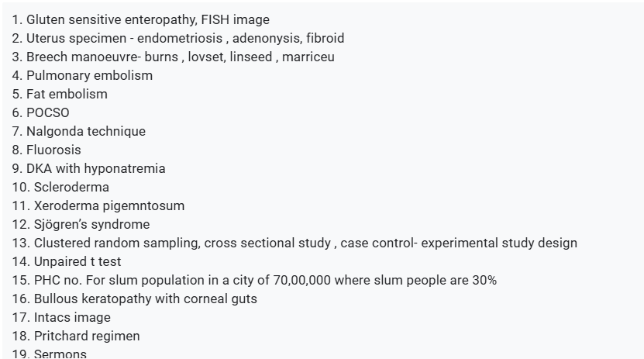Select the Bullous keratopathy entry
Image resolution: width=644 pixels, height=359 pixels.
click(x=134, y=299)
